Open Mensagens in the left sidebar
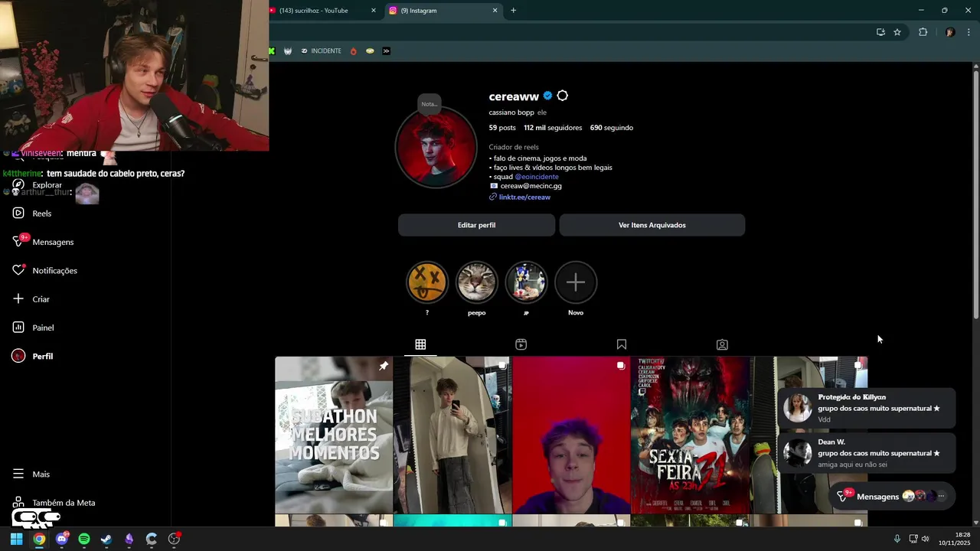This screenshot has width=980, height=551. 43,242
